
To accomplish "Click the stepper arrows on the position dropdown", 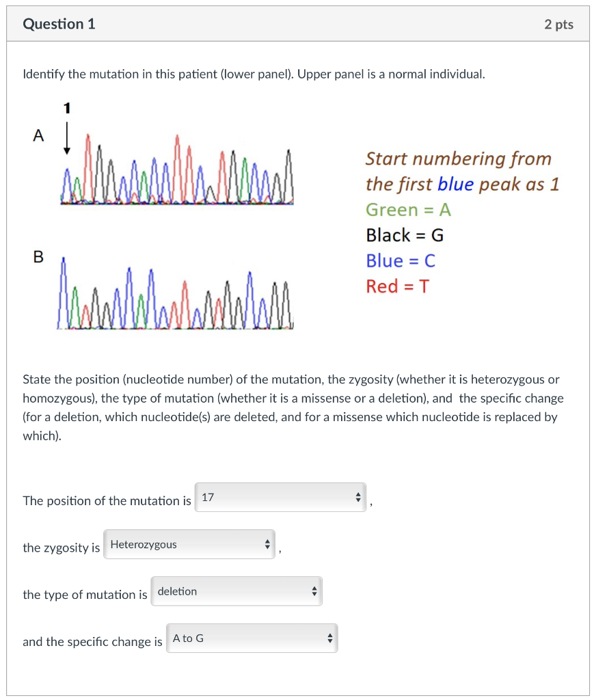I will tap(358, 497).
